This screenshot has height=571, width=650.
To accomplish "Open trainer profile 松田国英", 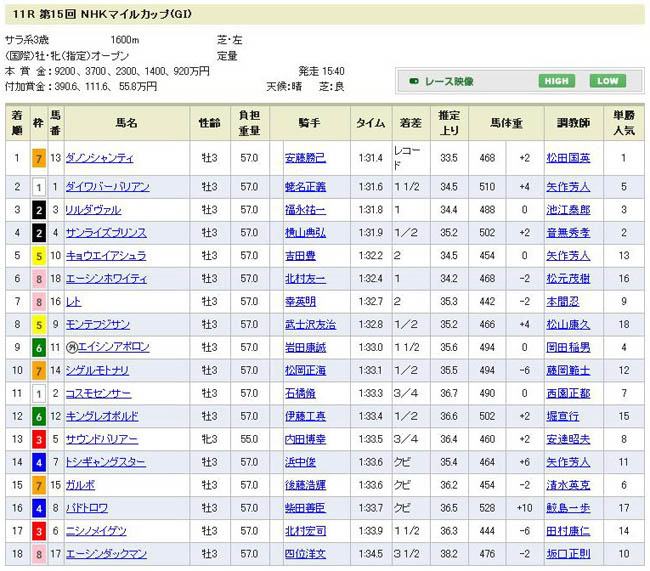I will pos(569,158).
